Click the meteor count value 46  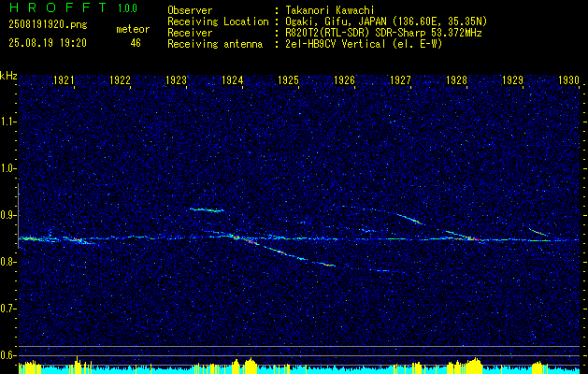click(x=136, y=43)
